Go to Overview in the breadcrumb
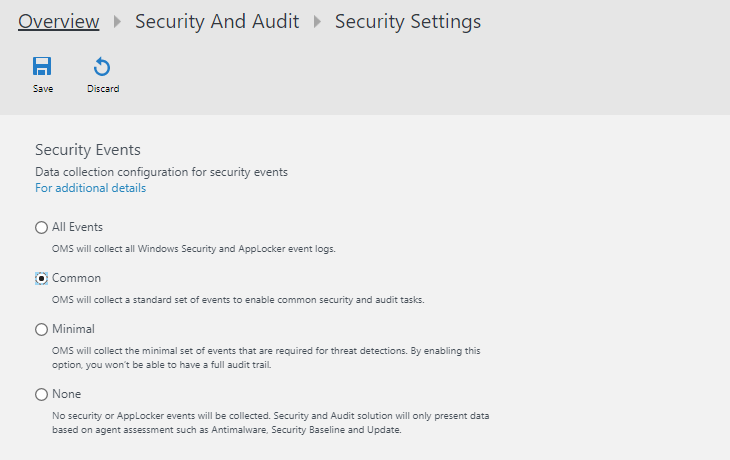 click(x=59, y=21)
